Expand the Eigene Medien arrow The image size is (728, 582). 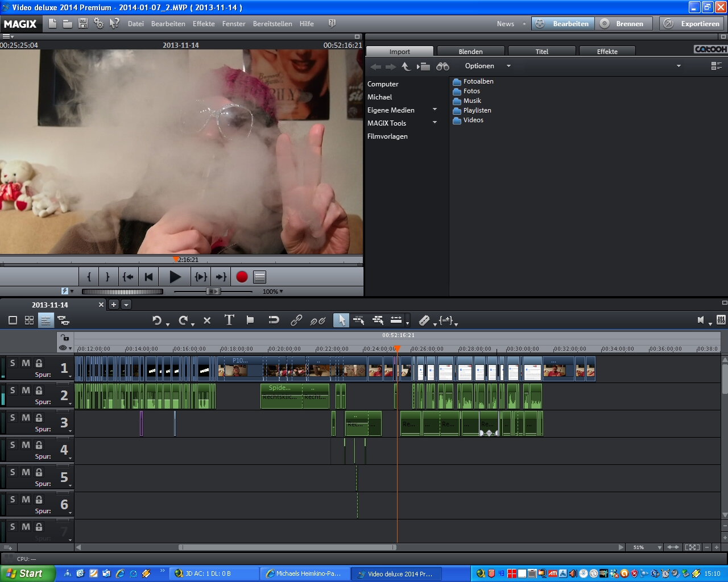435,110
